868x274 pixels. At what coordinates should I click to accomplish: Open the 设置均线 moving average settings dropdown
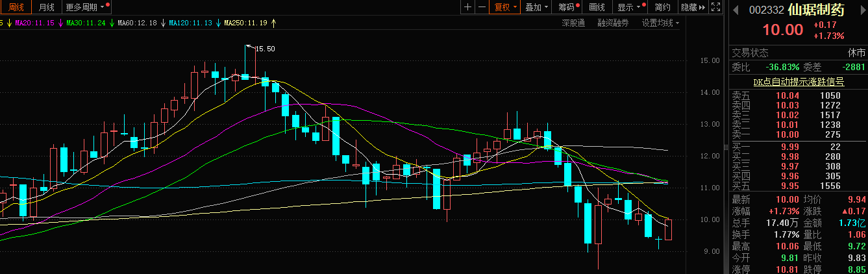point(660,23)
